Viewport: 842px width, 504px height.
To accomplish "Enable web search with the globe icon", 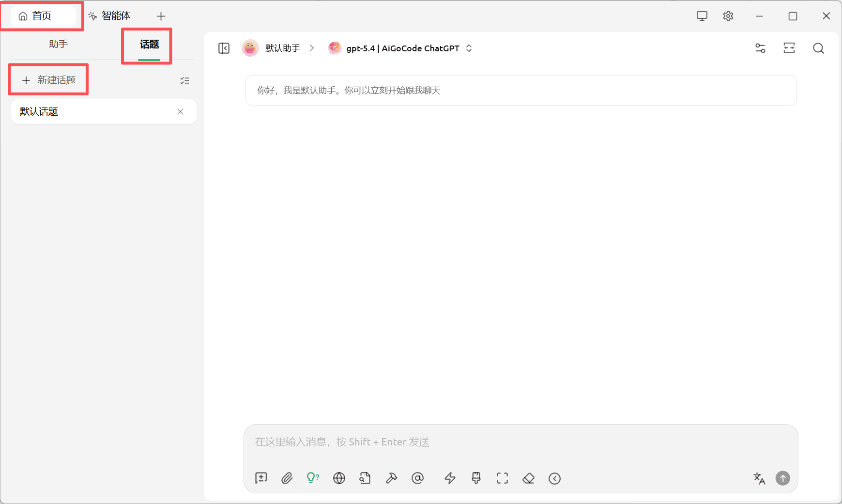I will [339, 478].
